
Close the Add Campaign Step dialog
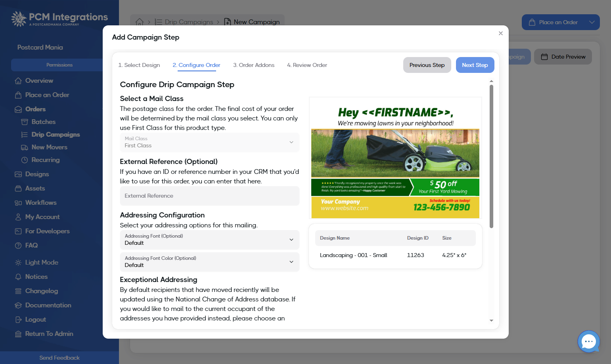(501, 33)
